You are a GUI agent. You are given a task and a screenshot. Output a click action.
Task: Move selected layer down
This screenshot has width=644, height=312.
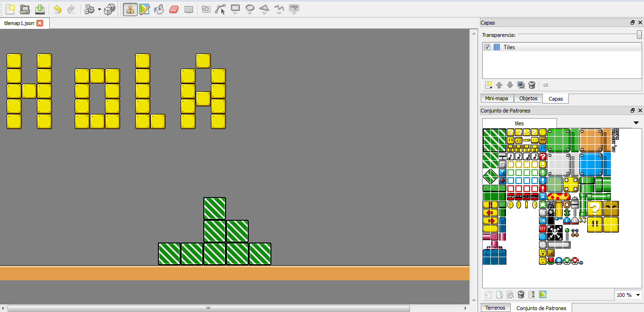[510, 85]
